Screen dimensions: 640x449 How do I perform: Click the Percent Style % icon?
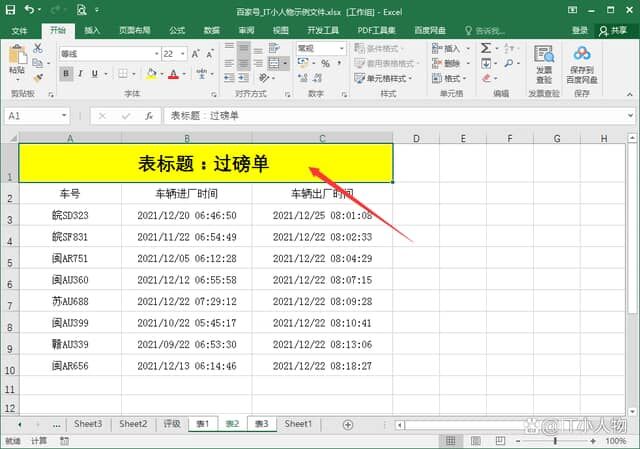pos(325,63)
